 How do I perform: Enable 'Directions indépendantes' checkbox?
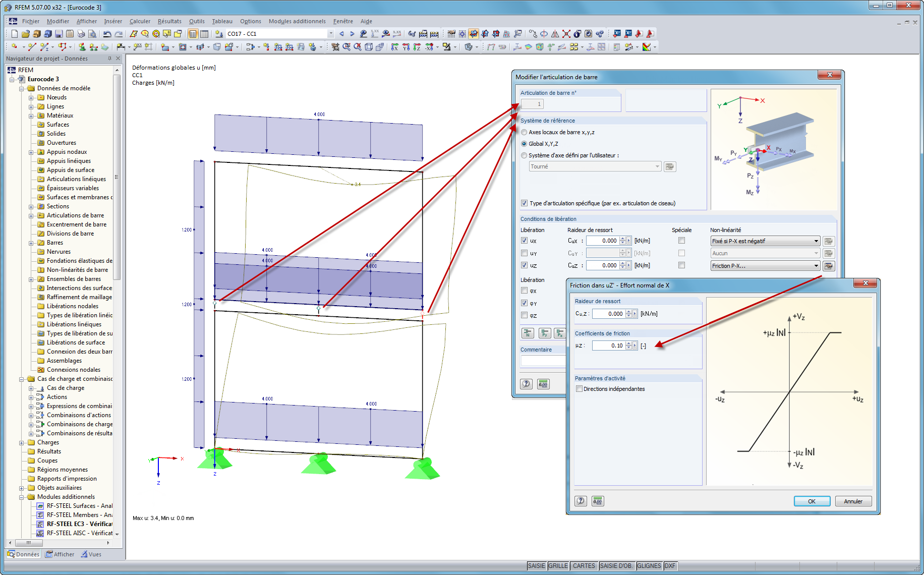[x=579, y=389]
